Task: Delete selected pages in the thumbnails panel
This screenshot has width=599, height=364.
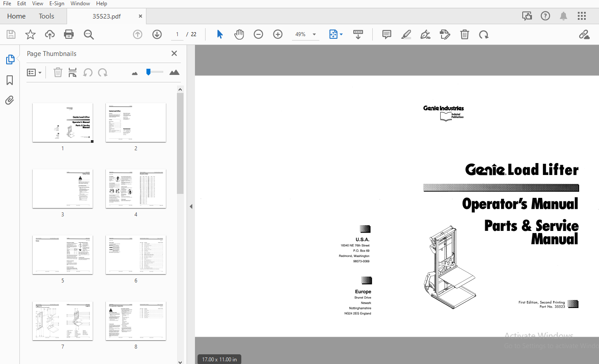Action: click(58, 72)
